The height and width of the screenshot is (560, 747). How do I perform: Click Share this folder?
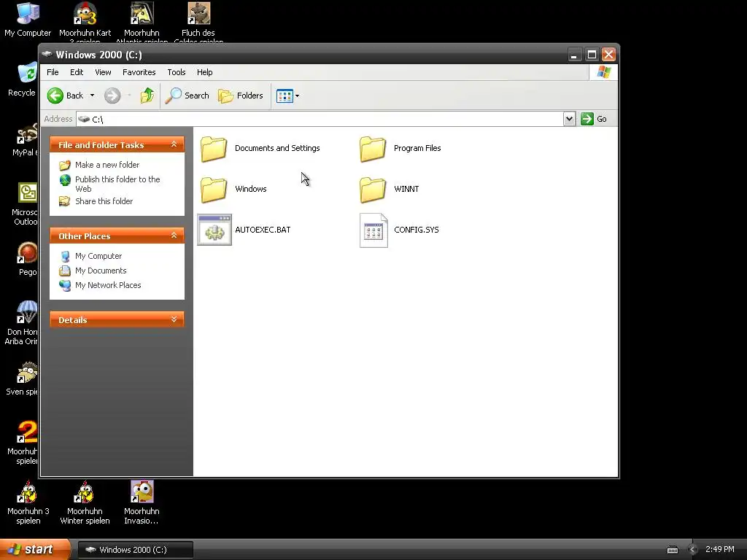(104, 201)
